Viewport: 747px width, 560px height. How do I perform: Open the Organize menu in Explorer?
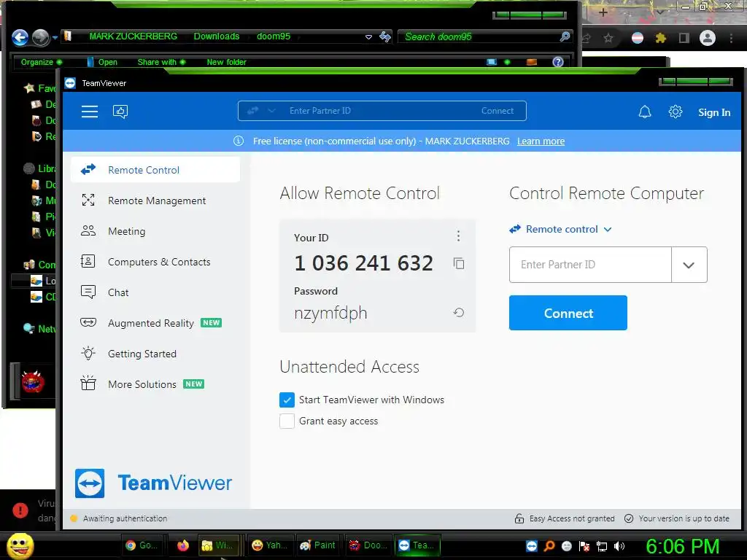click(41, 62)
